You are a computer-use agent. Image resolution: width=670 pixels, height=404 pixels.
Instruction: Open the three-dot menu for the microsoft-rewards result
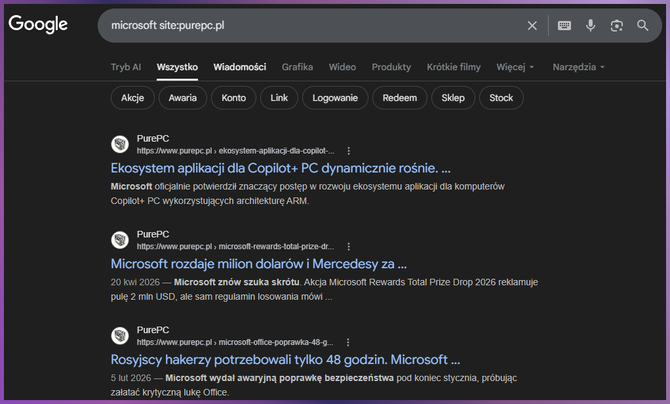pos(349,247)
